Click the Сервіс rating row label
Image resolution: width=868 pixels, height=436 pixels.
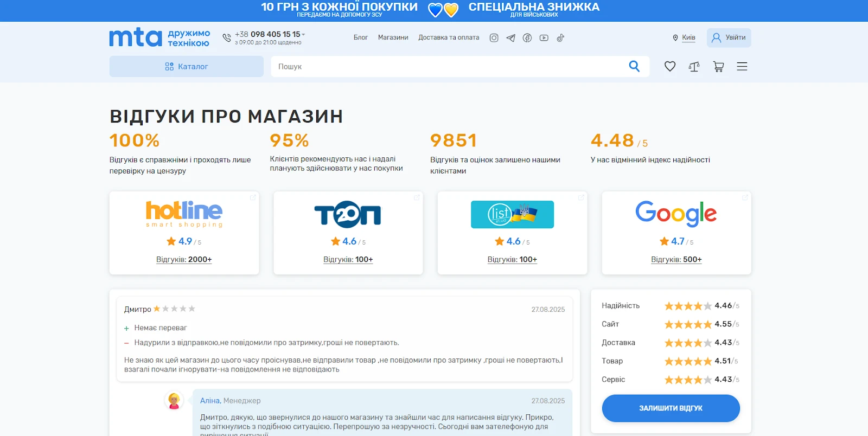click(613, 380)
